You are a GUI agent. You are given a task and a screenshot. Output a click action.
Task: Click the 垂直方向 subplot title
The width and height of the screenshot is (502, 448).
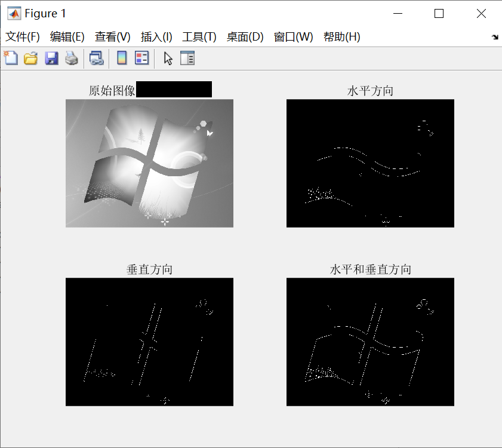coord(149,269)
